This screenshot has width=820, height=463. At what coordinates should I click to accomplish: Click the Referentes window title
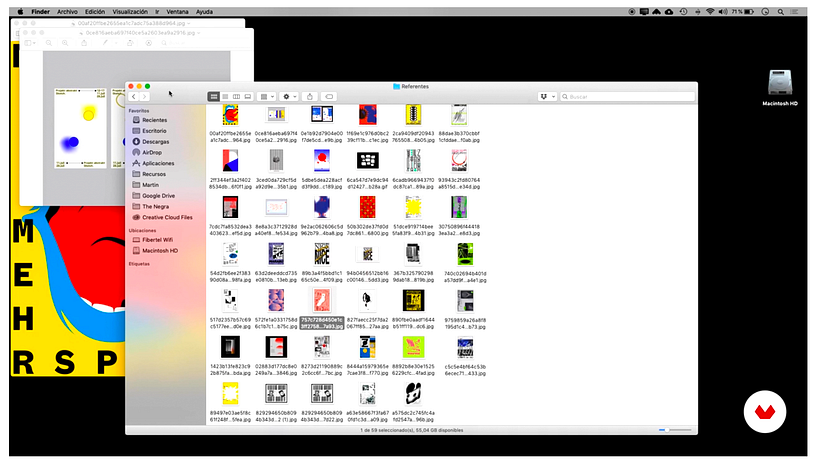point(415,86)
